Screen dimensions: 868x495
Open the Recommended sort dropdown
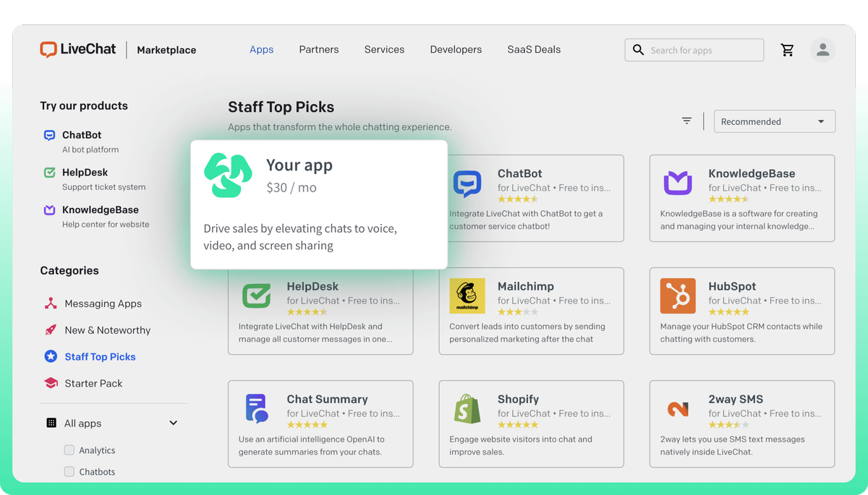774,121
